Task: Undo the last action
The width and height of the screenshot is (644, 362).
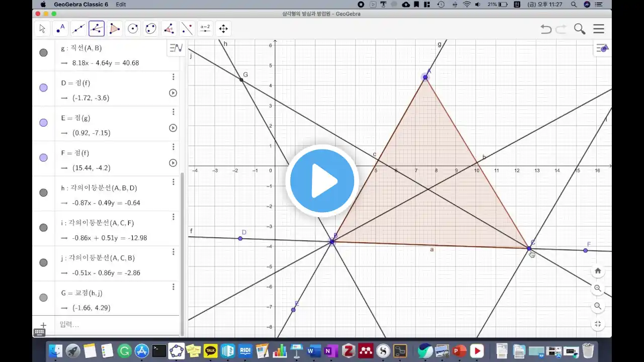Action: (546, 29)
